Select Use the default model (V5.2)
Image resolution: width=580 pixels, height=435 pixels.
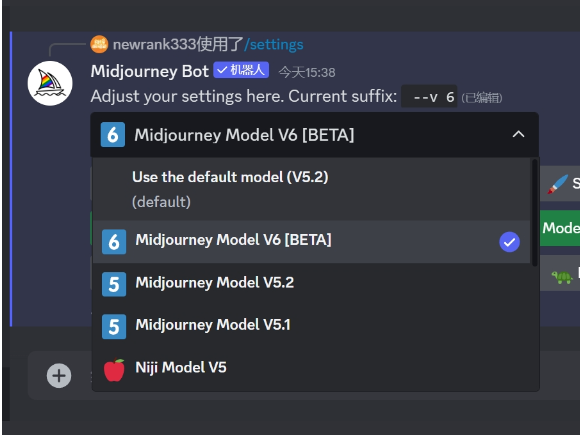tap(311, 189)
